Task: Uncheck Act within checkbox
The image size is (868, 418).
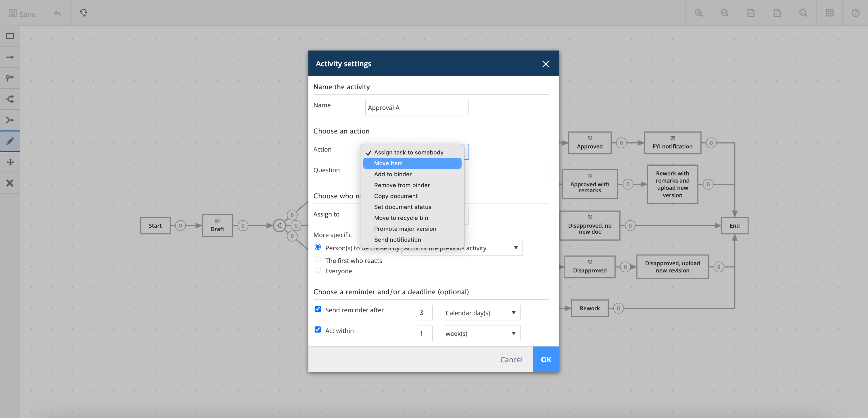Action: [x=317, y=330]
